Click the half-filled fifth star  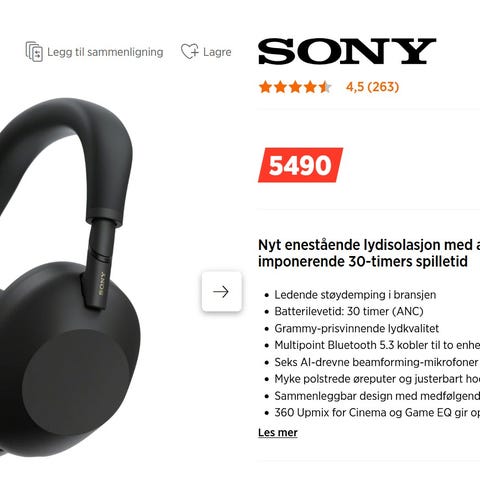[325, 87]
